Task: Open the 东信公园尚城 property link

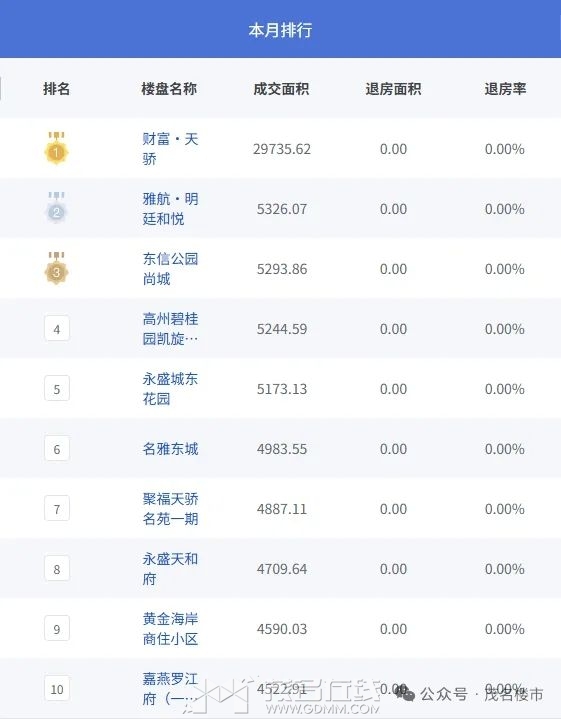Action: tap(170, 269)
